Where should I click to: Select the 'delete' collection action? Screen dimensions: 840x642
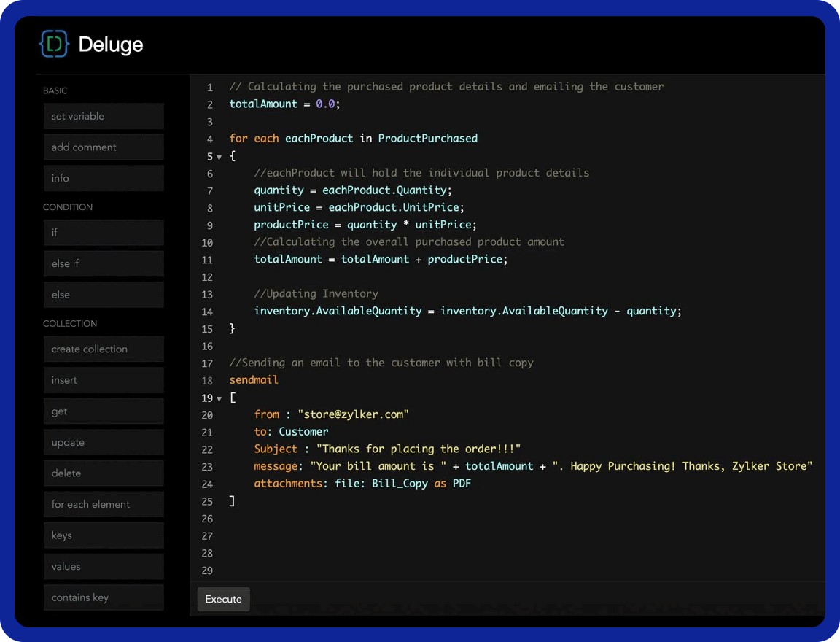(x=104, y=473)
